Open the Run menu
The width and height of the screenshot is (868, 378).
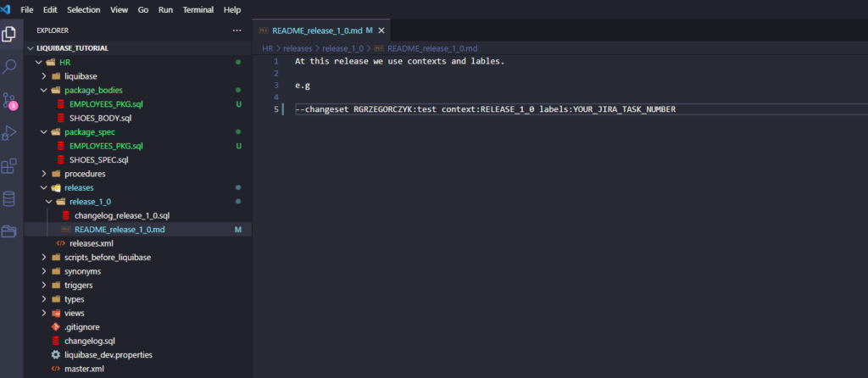point(165,10)
